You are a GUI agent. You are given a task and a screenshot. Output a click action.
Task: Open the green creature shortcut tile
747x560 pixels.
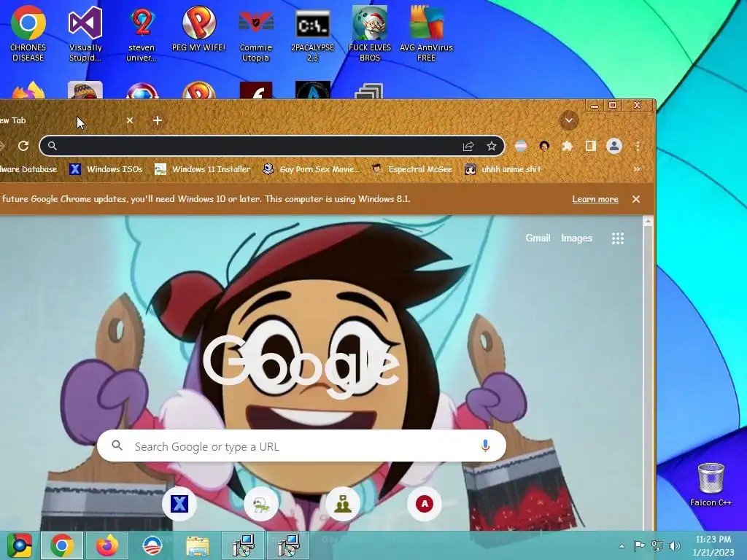(261, 504)
